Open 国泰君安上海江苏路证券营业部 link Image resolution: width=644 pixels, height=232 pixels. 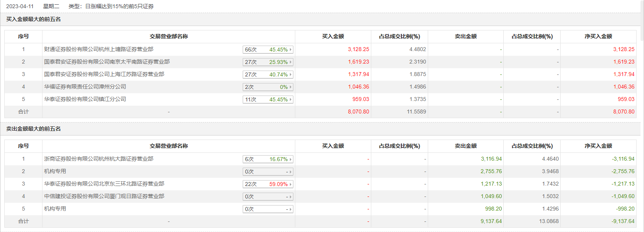pyautogui.click(x=104, y=74)
